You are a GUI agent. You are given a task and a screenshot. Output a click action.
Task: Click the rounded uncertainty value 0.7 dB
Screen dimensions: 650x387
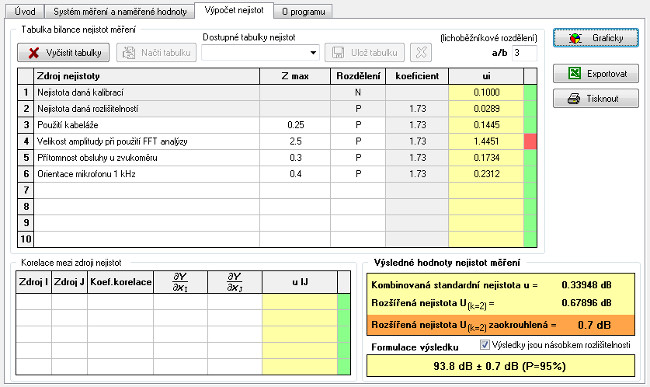[594, 325]
